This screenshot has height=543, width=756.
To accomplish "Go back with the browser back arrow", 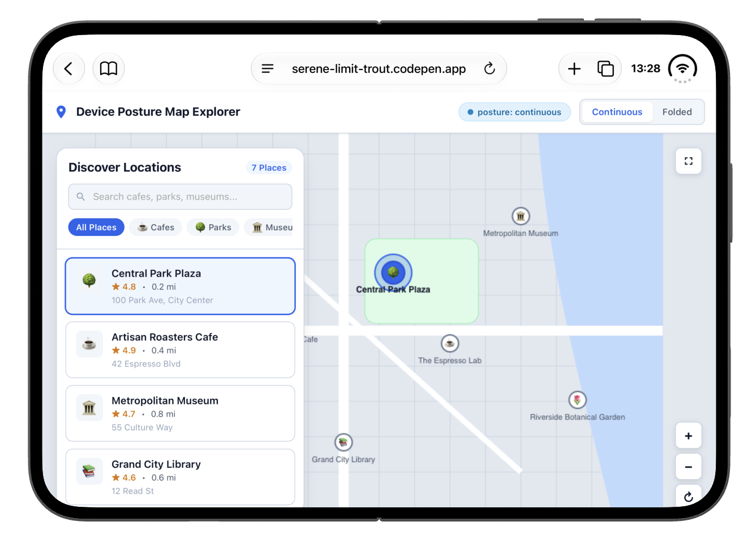I will coord(68,68).
